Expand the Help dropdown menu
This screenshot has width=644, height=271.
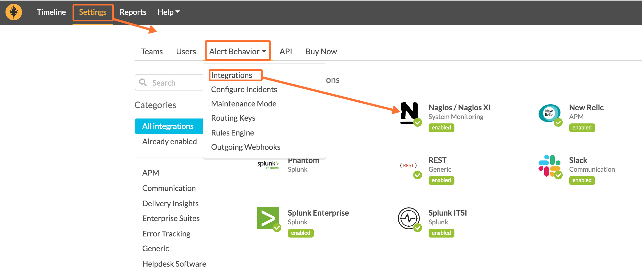coord(169,12)
